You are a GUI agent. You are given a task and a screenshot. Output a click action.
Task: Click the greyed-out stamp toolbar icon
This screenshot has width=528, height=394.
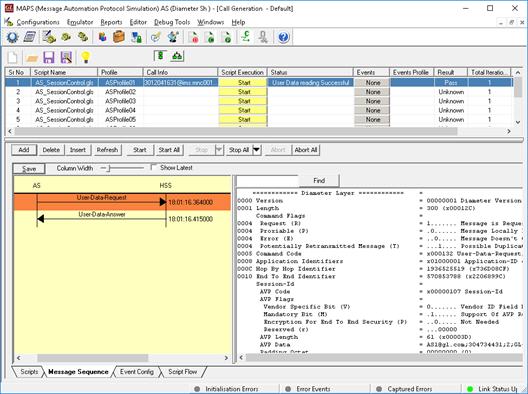[x=264, y=37]
